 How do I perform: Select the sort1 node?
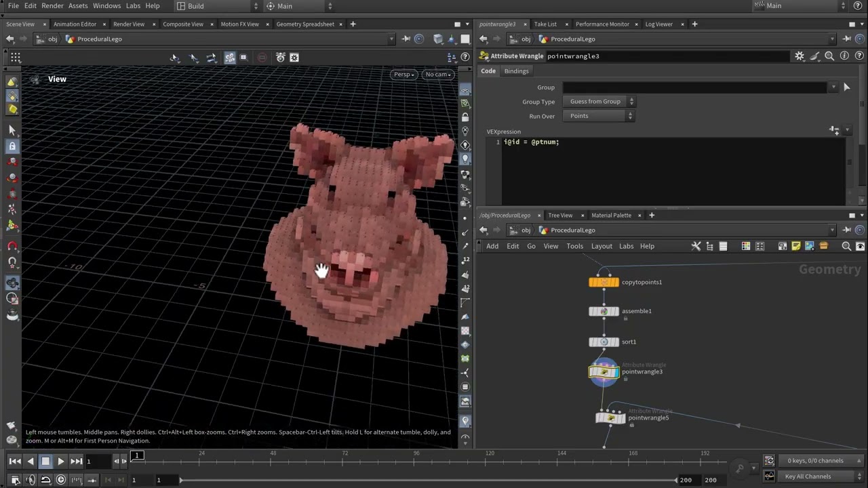click(604, 342)
